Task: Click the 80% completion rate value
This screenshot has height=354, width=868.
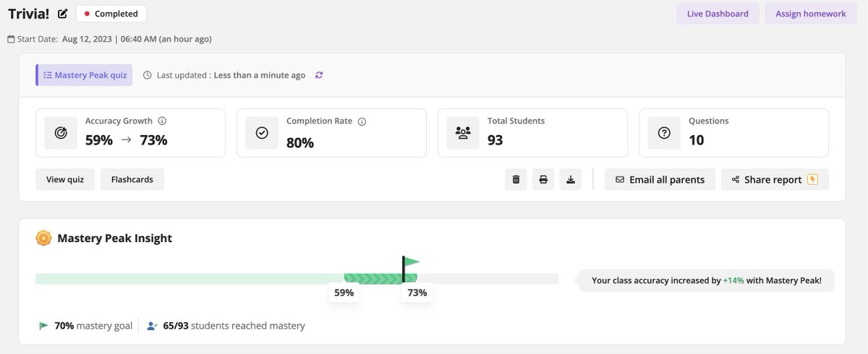Action: tap(300, 142)
